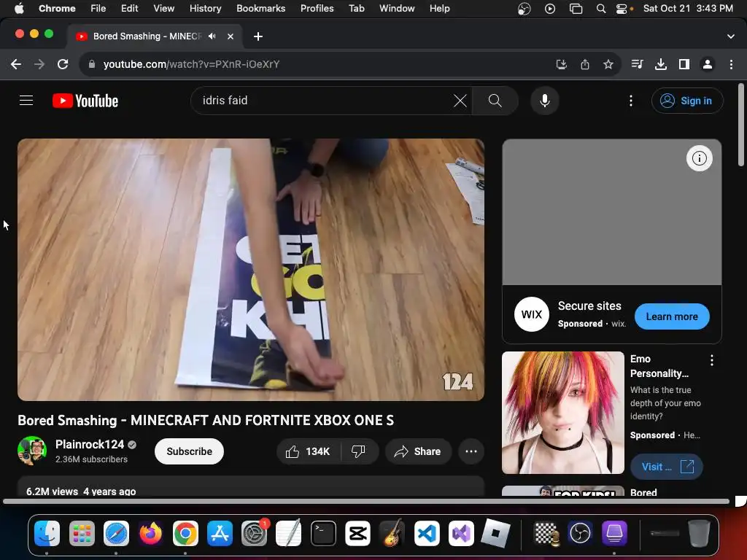Screen dimensions: 747x560
Task: Open Control Center in menu bar
Action: 622,9
